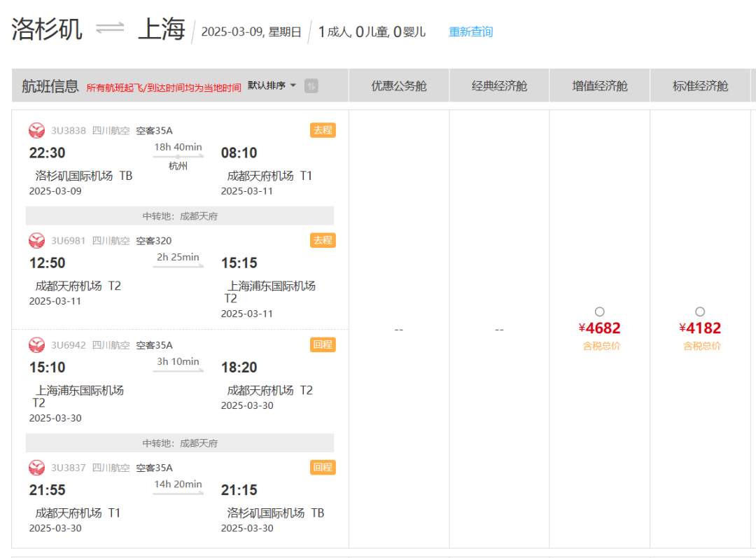Click airline logo next to flight 3U3837

[x=36, y=468]
